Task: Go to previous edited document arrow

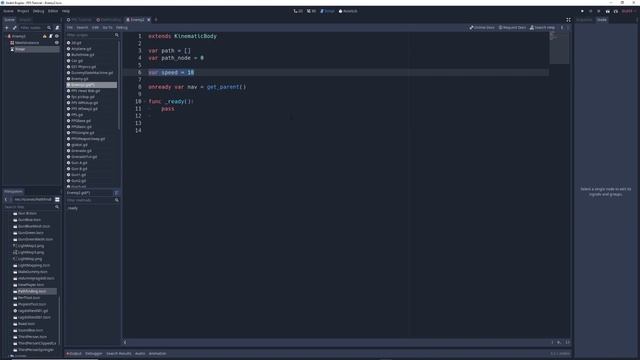Action: click(x=562, y=28)
